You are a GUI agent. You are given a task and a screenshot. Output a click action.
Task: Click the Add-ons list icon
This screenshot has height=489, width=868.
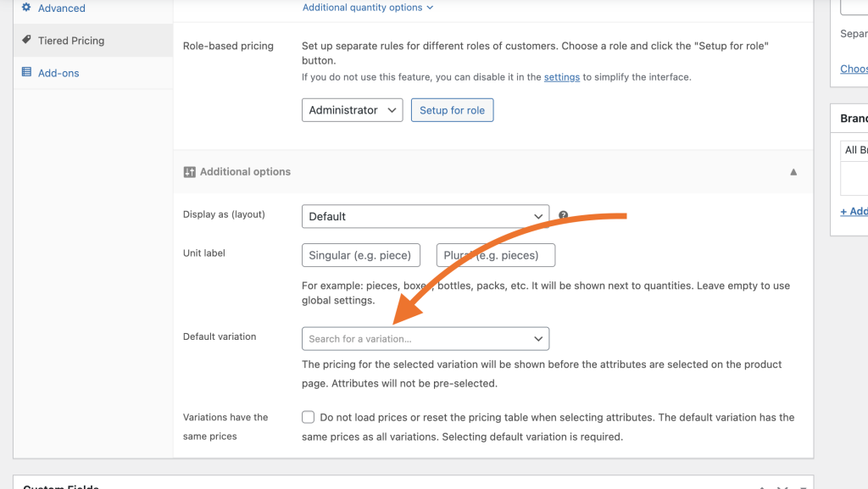[26, 73]
